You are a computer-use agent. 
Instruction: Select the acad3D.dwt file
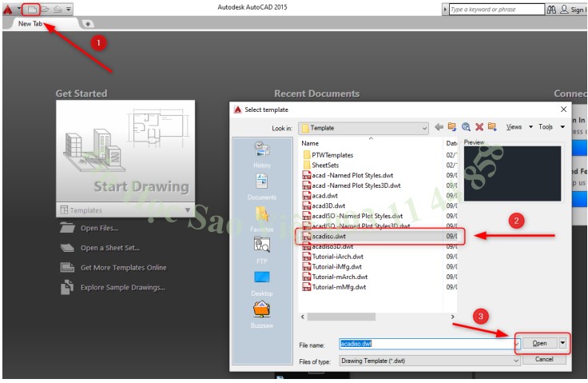(328, 205)
